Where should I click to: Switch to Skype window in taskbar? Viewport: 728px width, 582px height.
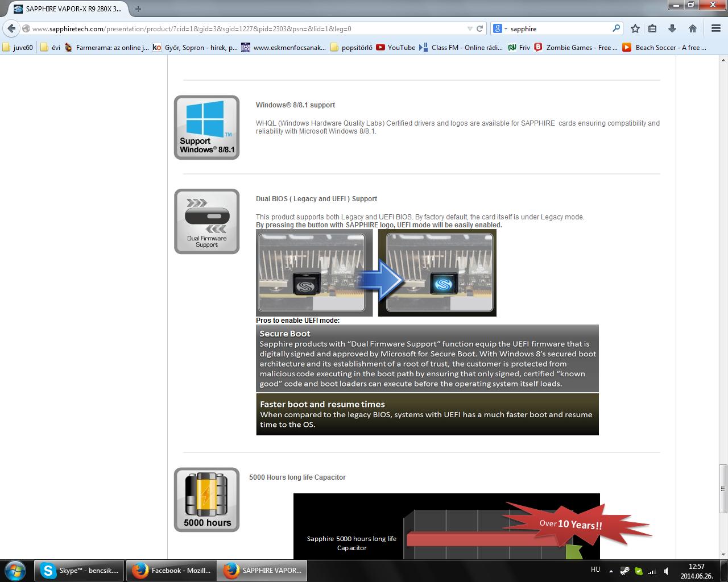pos(80,571)
